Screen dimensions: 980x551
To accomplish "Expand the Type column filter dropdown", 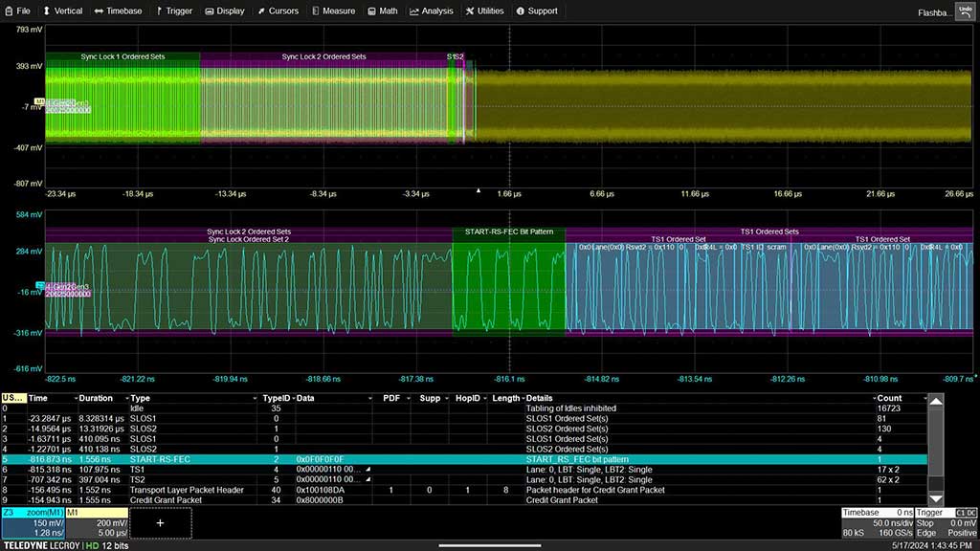I will [x=256, y=398].
